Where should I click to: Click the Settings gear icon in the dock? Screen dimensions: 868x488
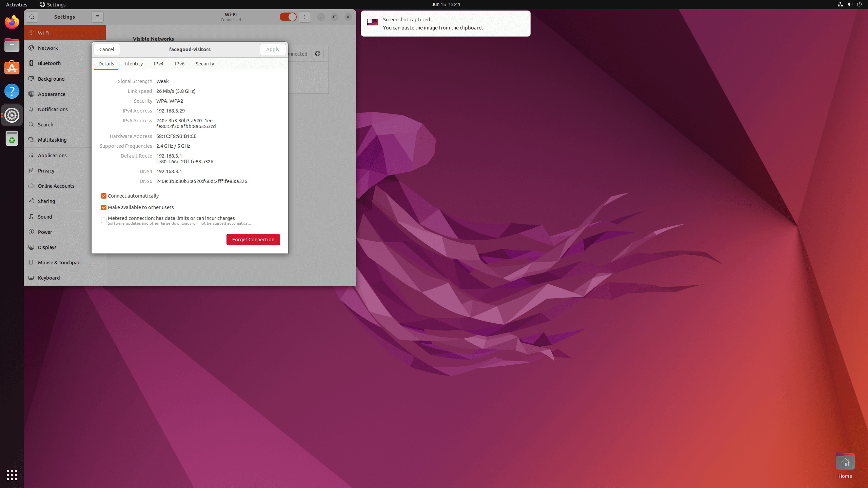12,115
